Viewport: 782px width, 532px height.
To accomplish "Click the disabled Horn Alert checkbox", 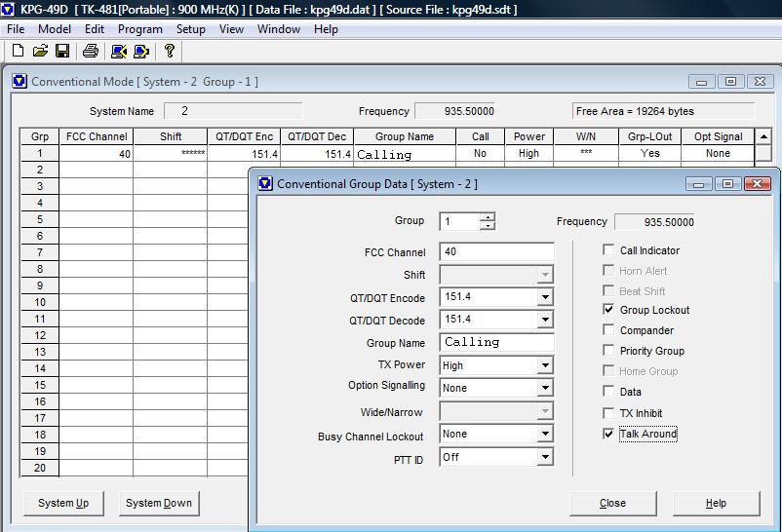I will [608, 270].
